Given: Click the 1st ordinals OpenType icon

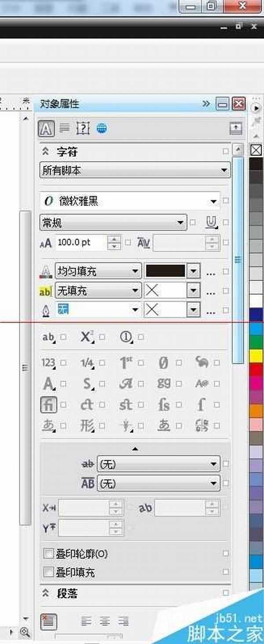Looking at the screenshot, I should (x=126, y=362).
